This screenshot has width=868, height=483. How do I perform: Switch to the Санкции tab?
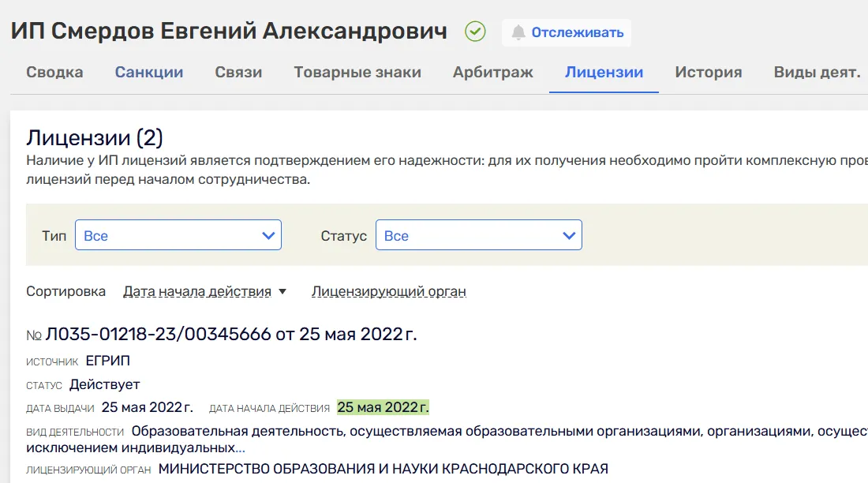click(x=149, y=72)
